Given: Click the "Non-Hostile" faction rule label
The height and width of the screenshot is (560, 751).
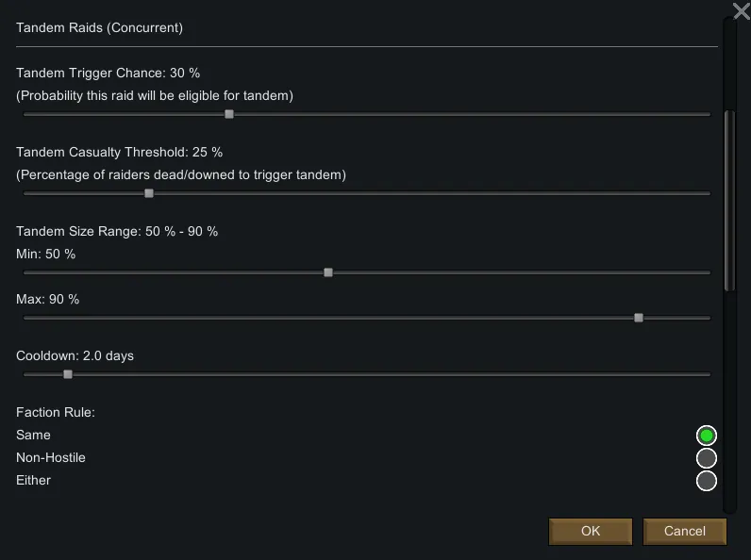Looking at the screenshot, I should tap(51, 458).
